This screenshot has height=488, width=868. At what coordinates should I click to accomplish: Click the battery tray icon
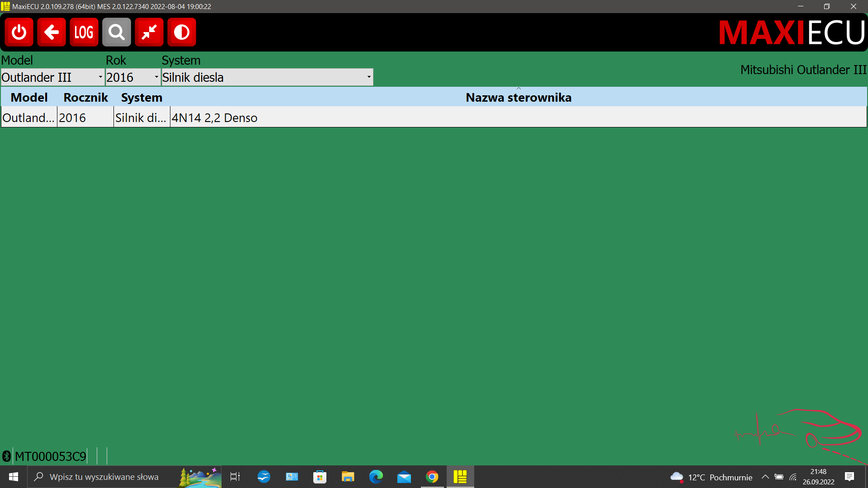779,477
